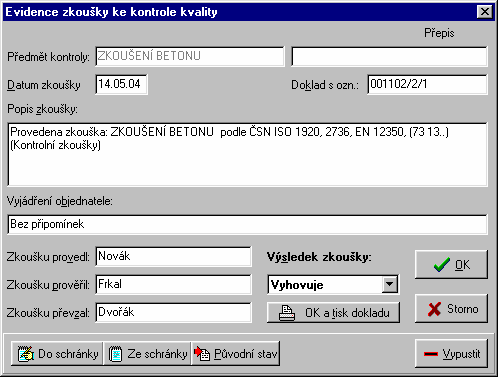Click OK a tisk dokladu button

(333, 313)
